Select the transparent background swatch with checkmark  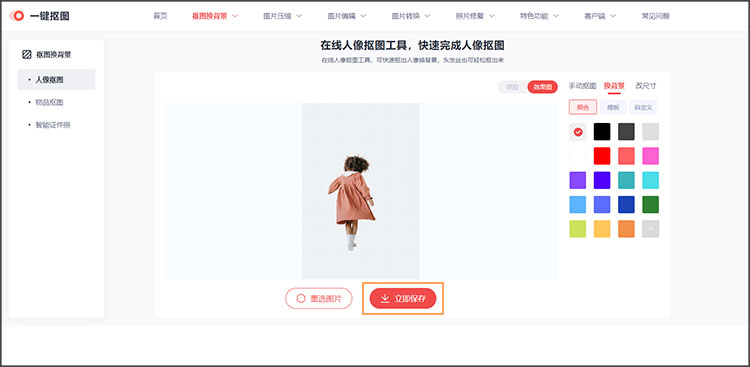[x=578, y=132]
